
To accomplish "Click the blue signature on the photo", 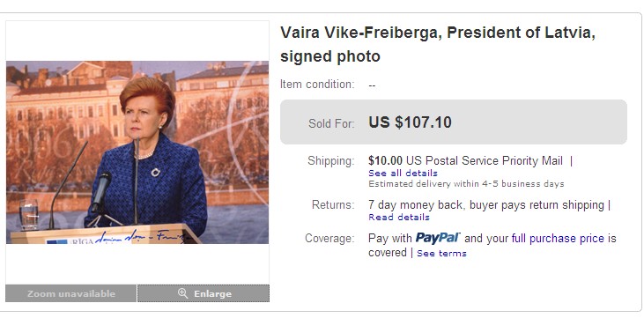I will 142,236.
